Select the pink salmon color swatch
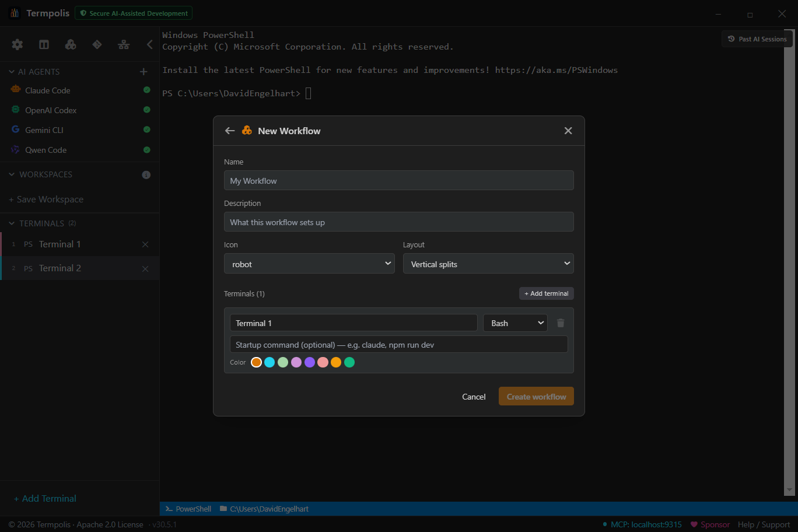Viewport: 798px width, 532px height. pos(323,362)
